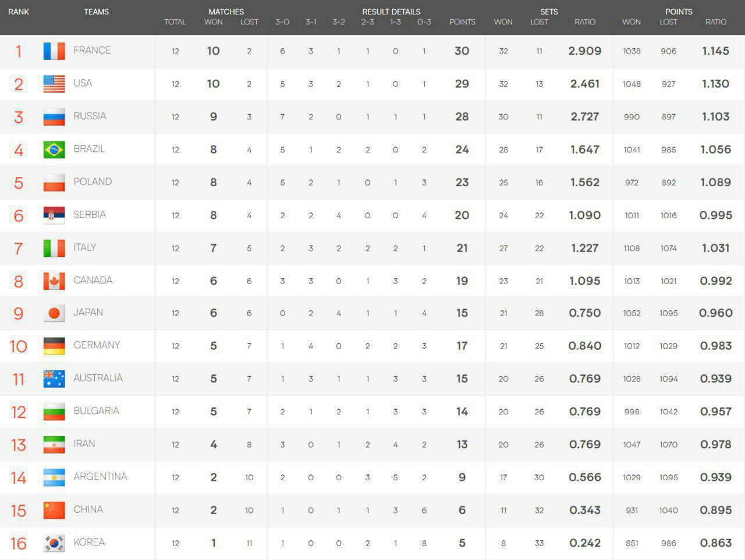The height and width of the screenshot is (560, 745).
Task: Open the BULGARIA team name
Action: point(96,411)
